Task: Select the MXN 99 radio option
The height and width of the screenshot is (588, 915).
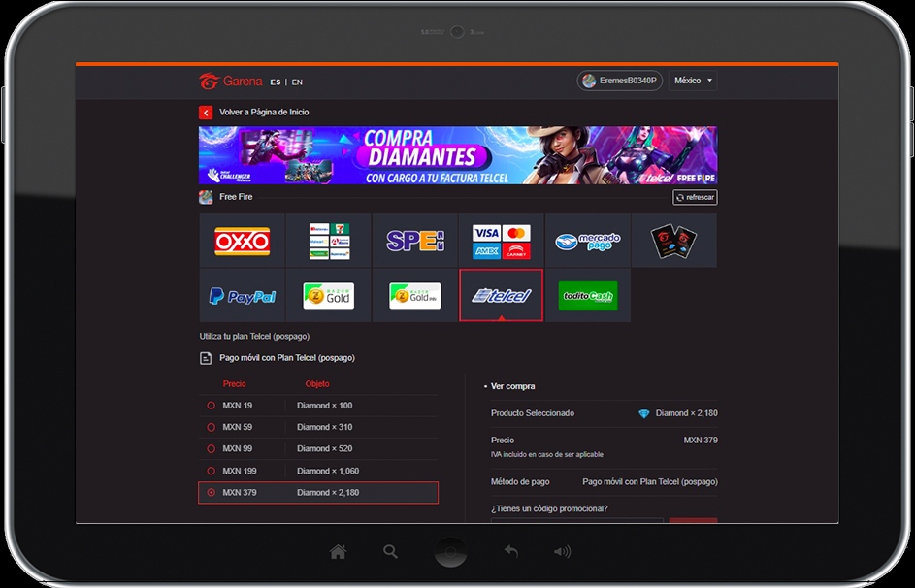Action: click(x=212, y=448)
